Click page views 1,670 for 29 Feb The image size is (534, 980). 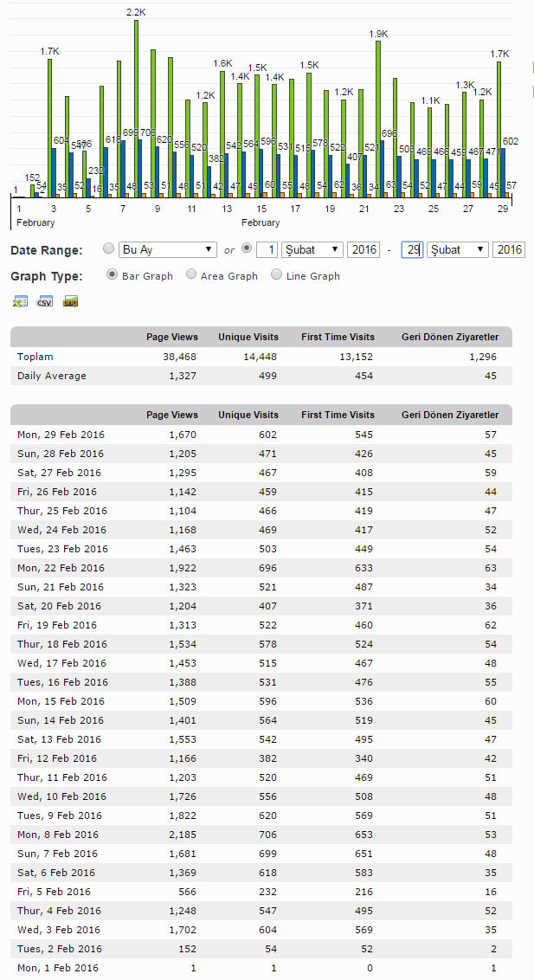[x=183, y=435]
